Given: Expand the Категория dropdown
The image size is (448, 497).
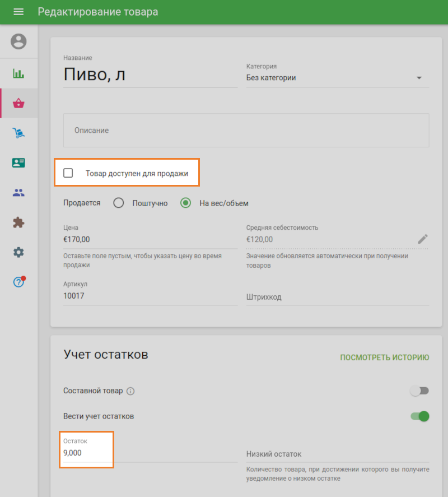Looking at the screenshot, I should (x=337, y=78).
